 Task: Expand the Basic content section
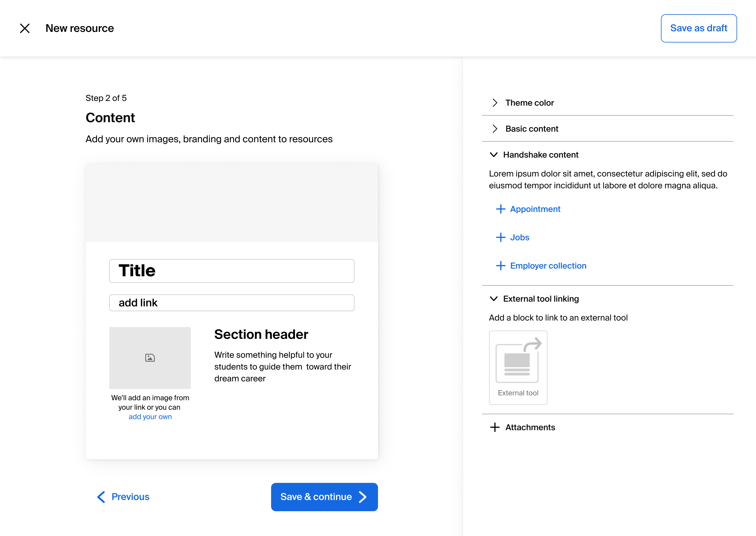pos(495,129)
